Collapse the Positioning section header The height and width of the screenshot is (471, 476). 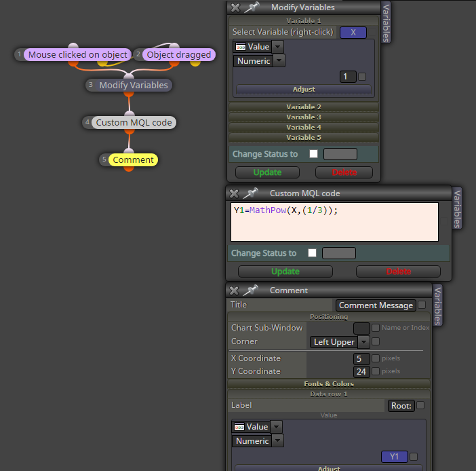pyautogui.click(x=329, y=317)
